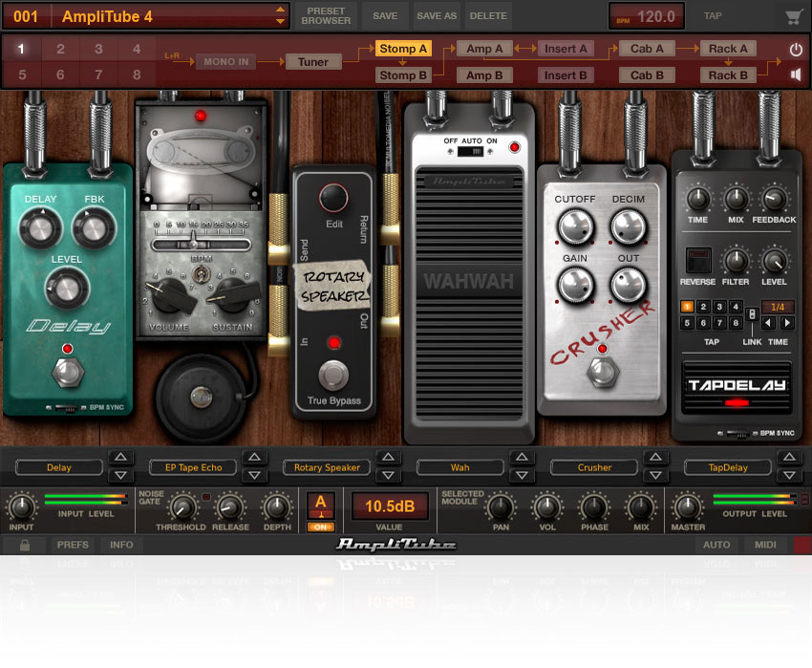This screenshot has width=812, height=668.
Task: Open the Wah stomp slot selector
Action: [x=459, y=467]
